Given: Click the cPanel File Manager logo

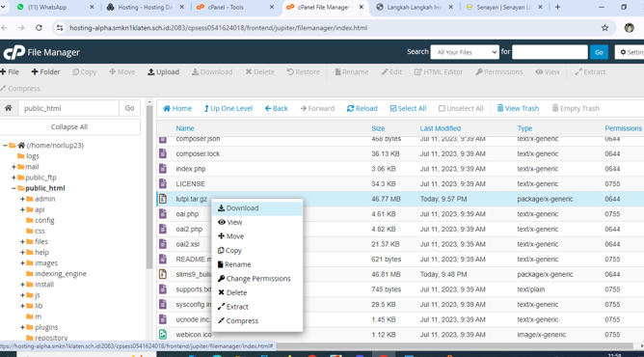Looking at the screenshot, I should pos(41,52).
